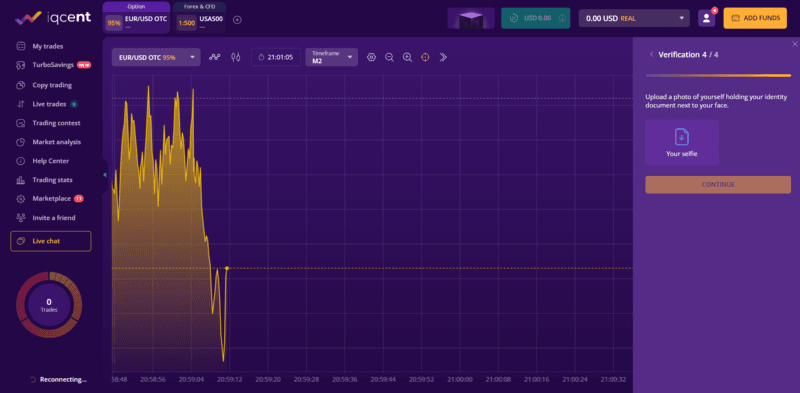Upload Your selfie file
The width and height of the screenshot is (800, 393).
[x=682, y=142]
